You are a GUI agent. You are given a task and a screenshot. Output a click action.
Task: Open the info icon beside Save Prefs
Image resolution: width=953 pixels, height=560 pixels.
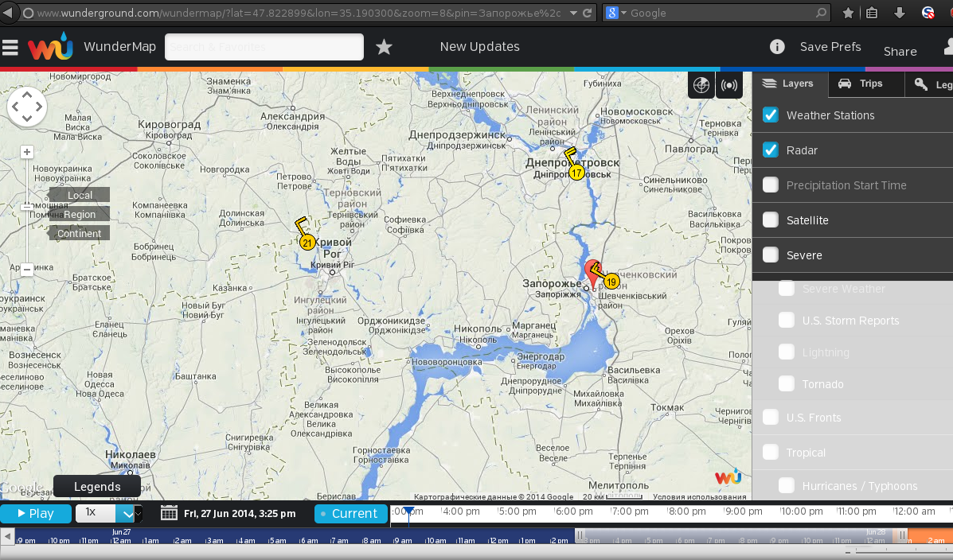click(x=777, y=47)
